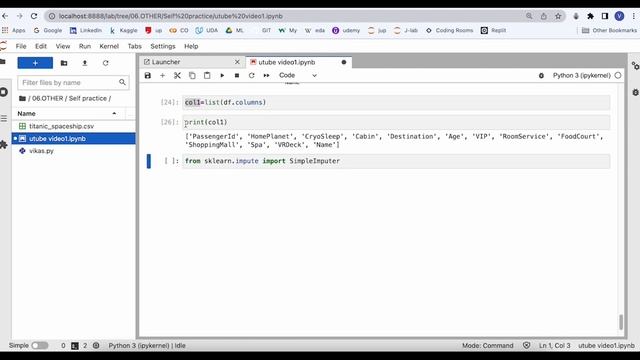Open the Tabs menu
This screenshot has width=640, height=360.
[134, 46]
